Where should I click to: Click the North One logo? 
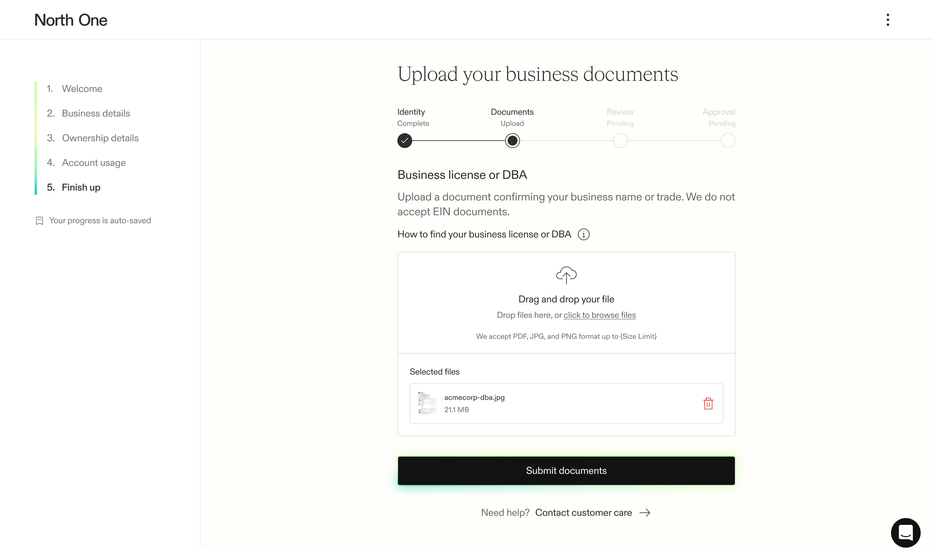click(x=71, y=20)
